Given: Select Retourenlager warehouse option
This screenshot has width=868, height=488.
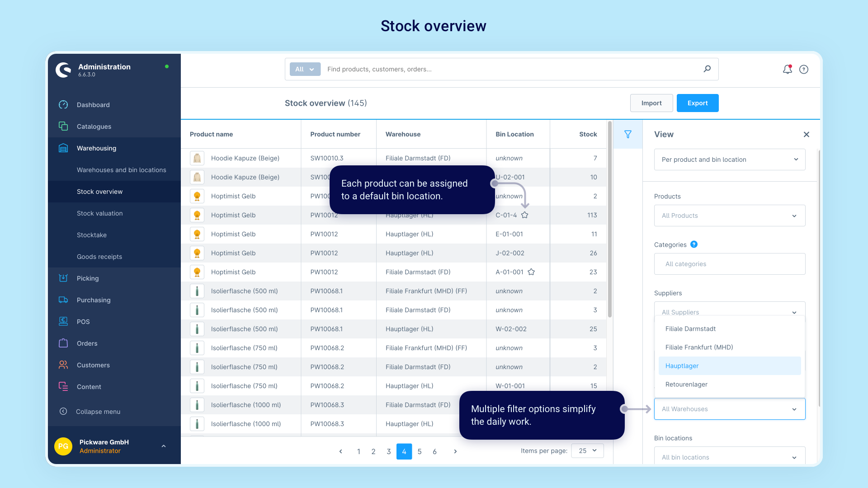Looking at the screenshot, I should point(730,385).
